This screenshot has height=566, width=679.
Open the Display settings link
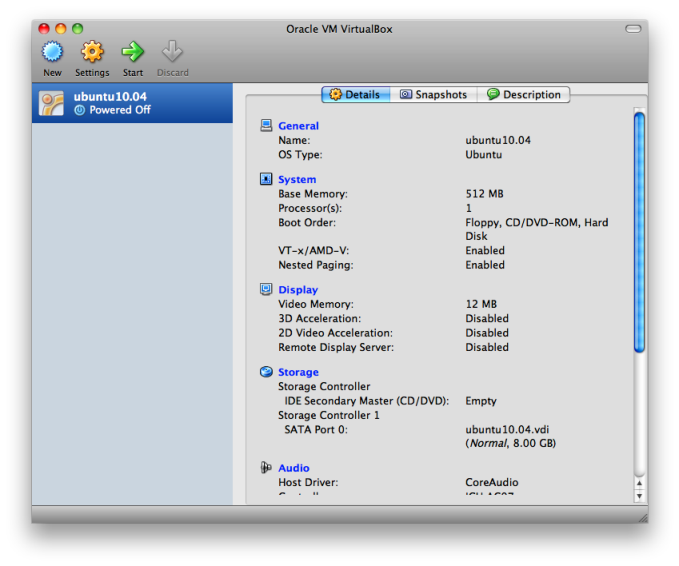298,290
